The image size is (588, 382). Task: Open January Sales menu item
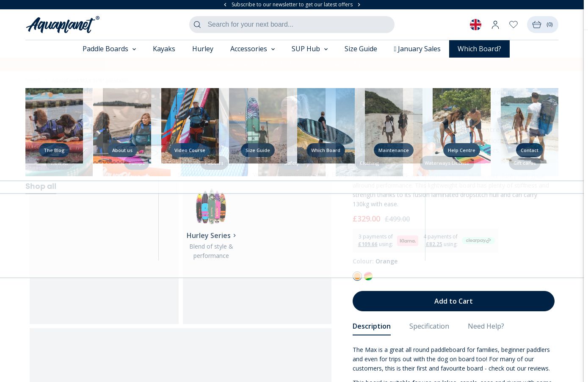[417, 49]
